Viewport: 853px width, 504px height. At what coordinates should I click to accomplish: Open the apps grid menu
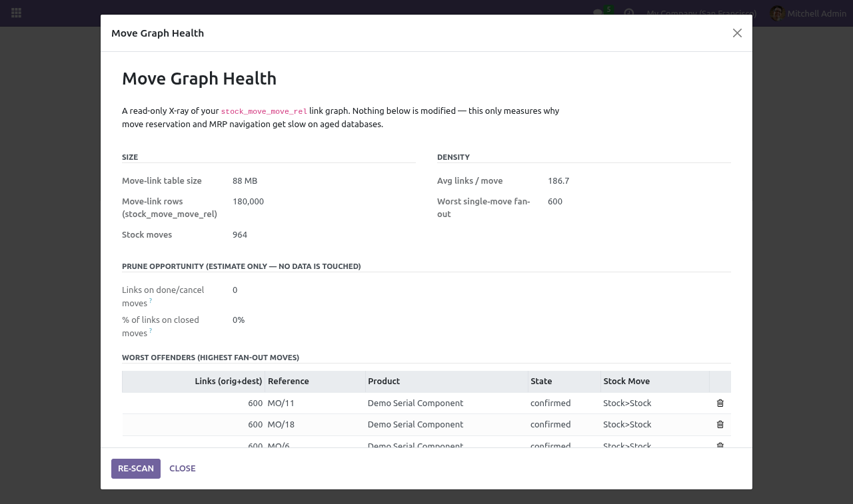click(x=17, y=13)
